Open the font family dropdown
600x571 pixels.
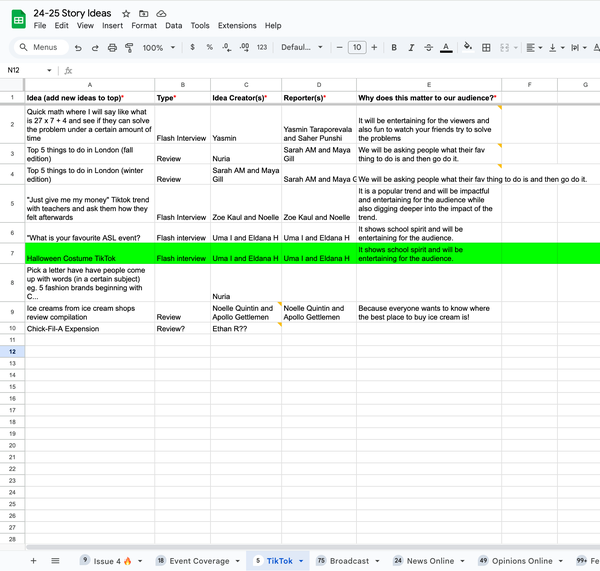302,48
